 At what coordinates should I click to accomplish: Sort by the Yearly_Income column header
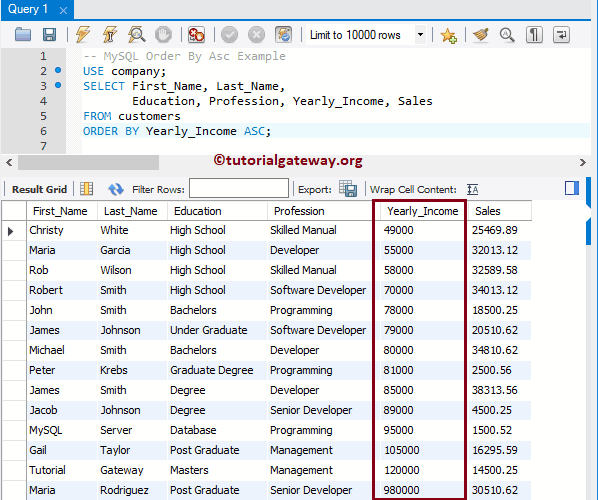point(422,211)
